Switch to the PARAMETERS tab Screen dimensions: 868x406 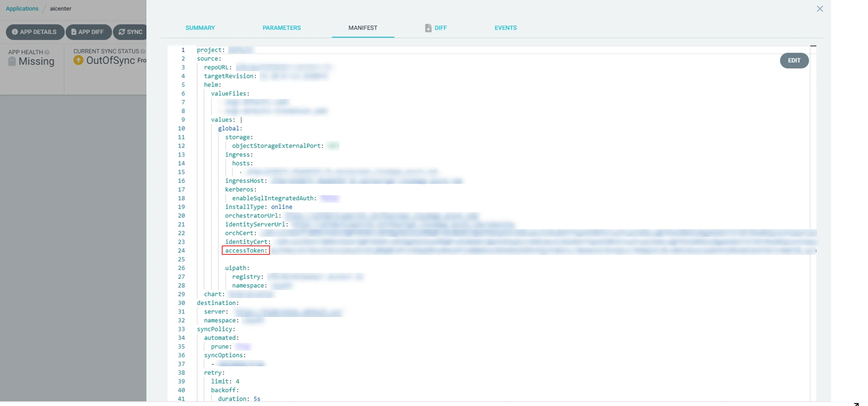click(x=281, y=28)
